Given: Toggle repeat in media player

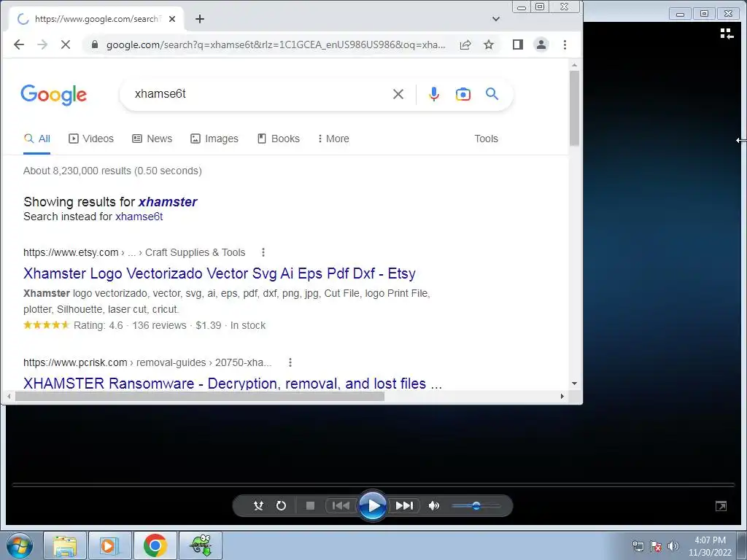Looking at the screenshot, I should [x=281, y=506].
